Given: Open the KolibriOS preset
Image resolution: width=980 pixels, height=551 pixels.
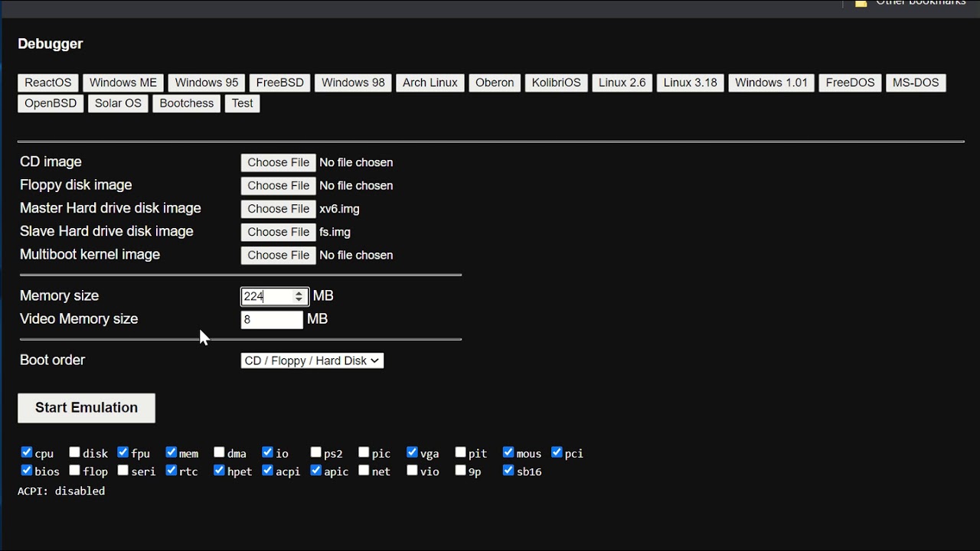Looking at the screenshot, I should [x=557, y=83].
